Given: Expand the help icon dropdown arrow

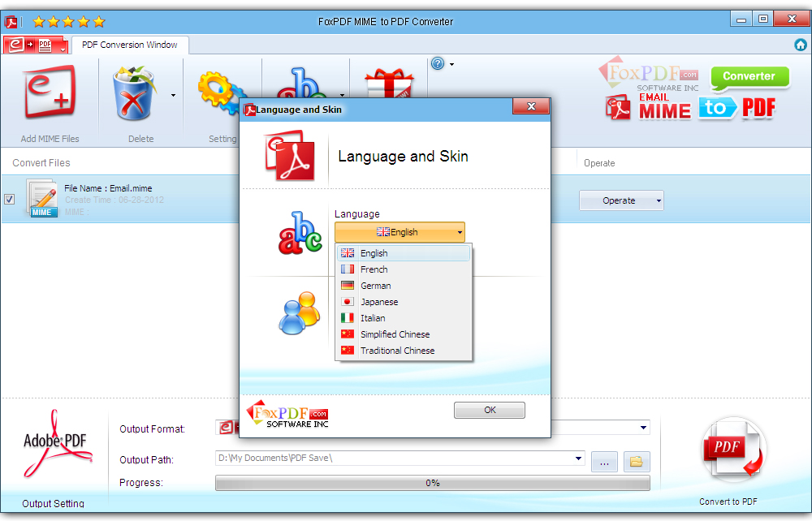Looking at the screenshot, I should tap(451, 65).
